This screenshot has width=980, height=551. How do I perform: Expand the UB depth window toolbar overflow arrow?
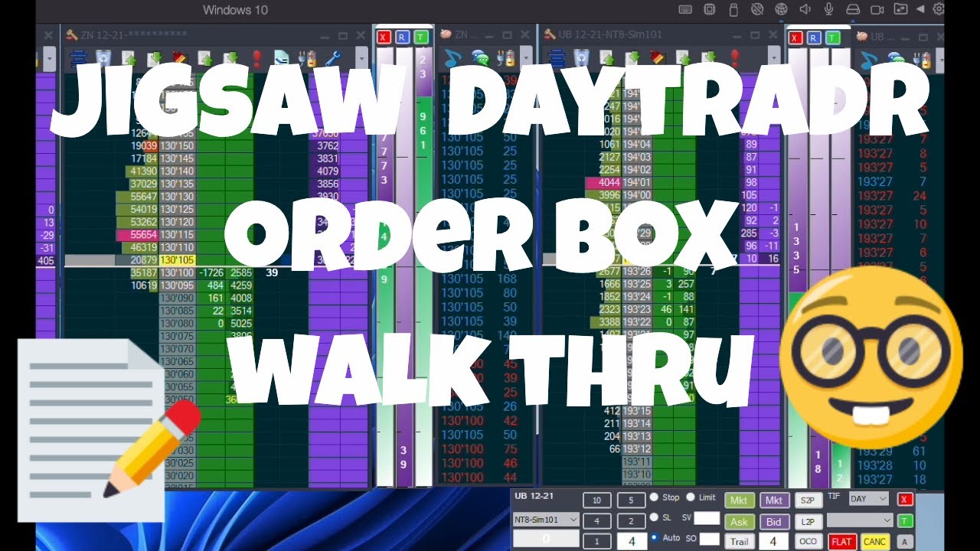pos(774,58)
